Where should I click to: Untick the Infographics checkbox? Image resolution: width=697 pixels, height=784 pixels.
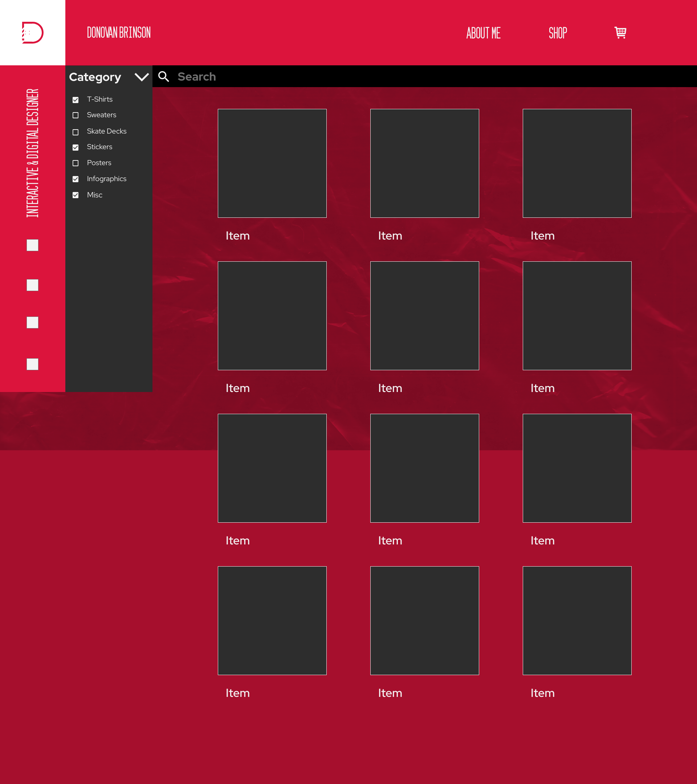point(76,179)
